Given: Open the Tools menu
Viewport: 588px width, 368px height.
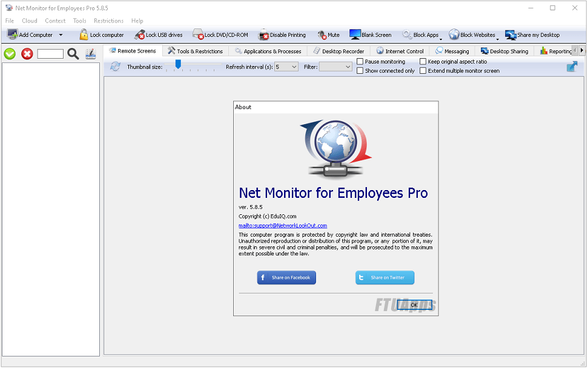Looking at the screenshot, I should coord(79,21).
